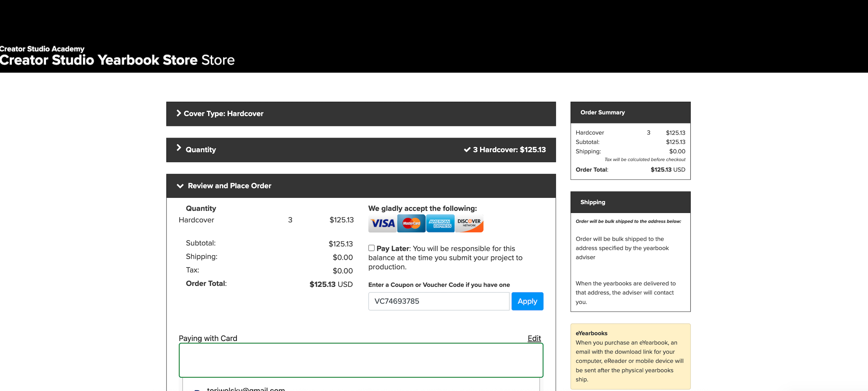Expand the Cover Type: Hardcover section
The image size is (868, 391).
[x=361, y=114]
